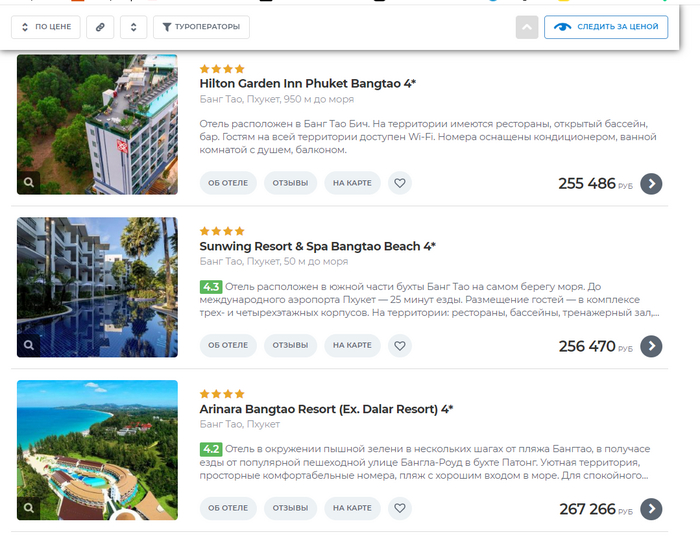Viewport: 700px width, 541px height.
Task: Open Arinara Bangtao Resort title link
Action: (x=326, y=409)
